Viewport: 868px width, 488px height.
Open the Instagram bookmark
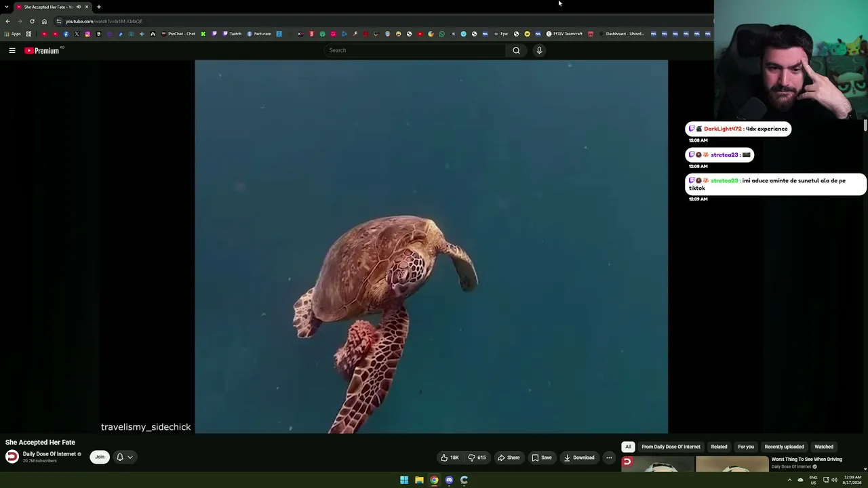87,34
